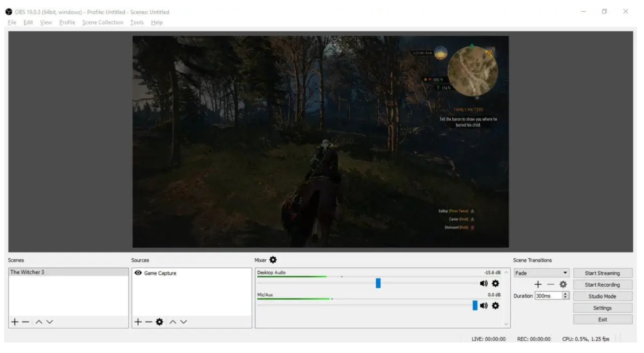
Task: Maximize the OBS window
Action: click(x=604, y=11)
